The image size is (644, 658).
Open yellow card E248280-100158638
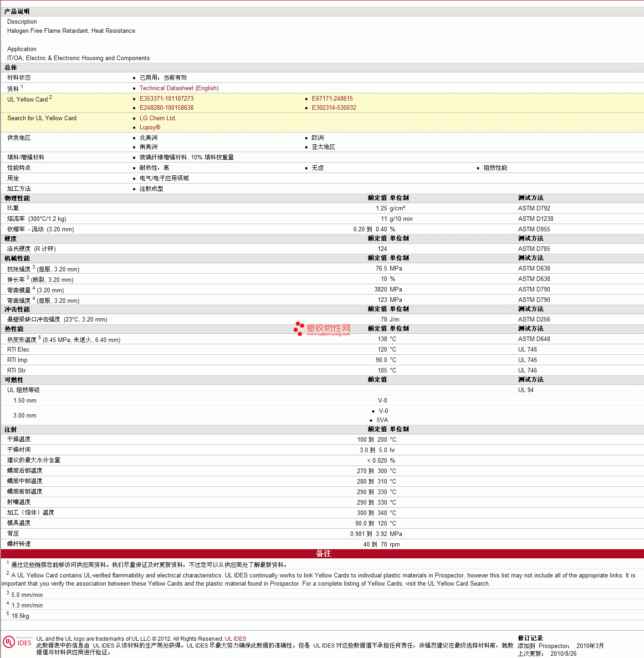[x=167, y=108]
